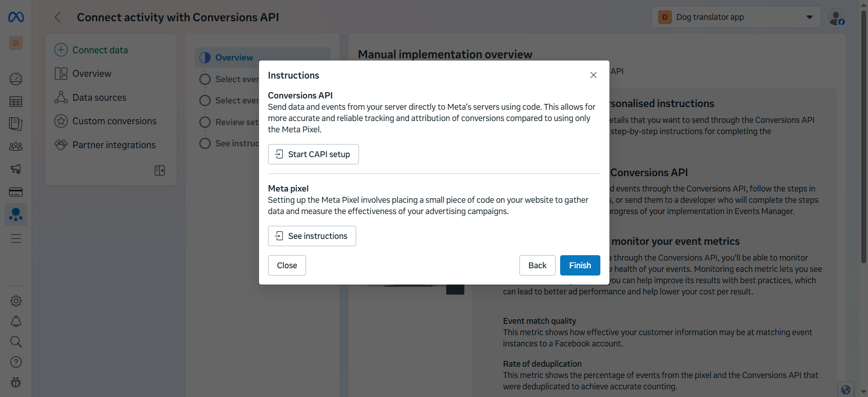Select the 'See instructions' step circle
Viewport: 868px width, 397px height.
(205, 144)
